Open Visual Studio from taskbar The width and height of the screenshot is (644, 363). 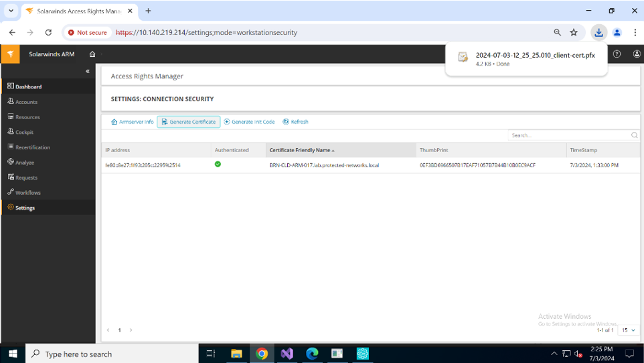pos(287,354)
